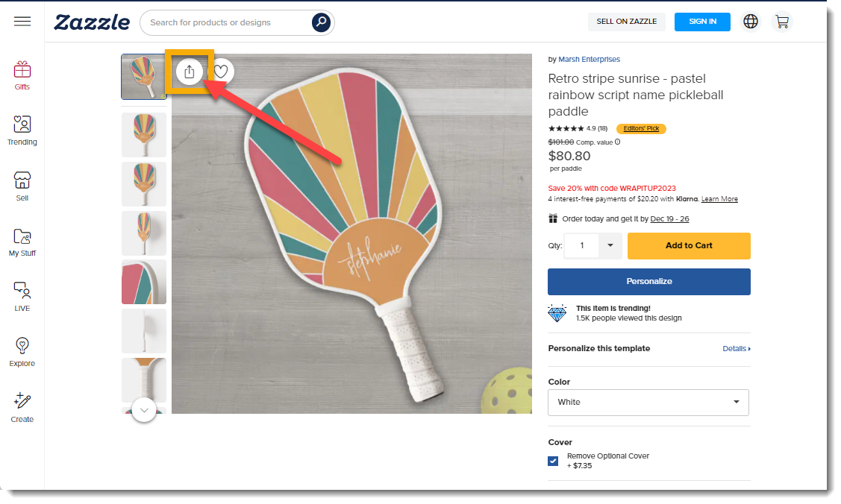Expand the Color dropdown set to White
841x504 pixels.
[648, 402]
